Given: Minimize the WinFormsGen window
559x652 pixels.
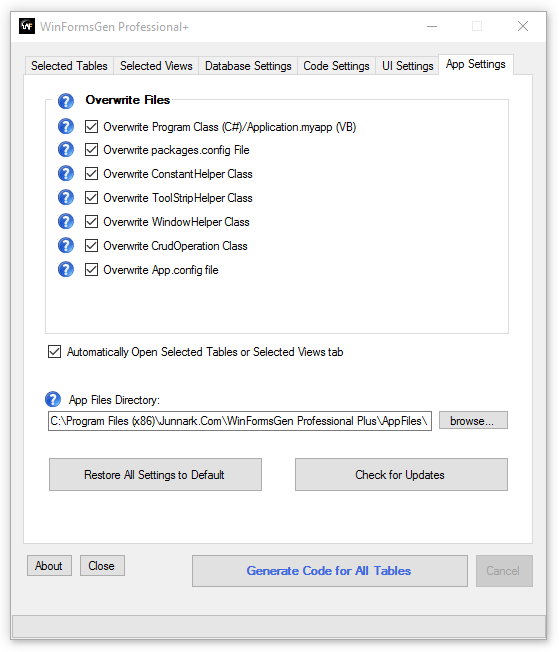Looking at the screenshot, I should pos(432,26).
